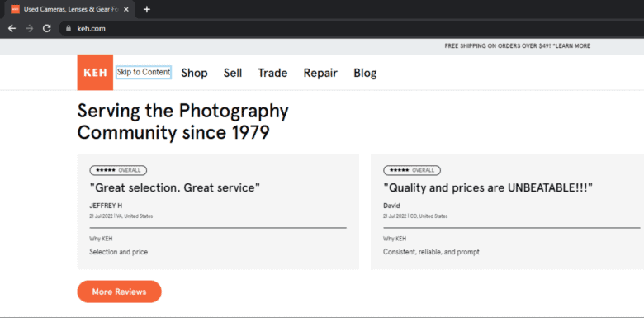Click "Selection and price" text
The width and height of the screenshot is (644, 318).
click(x=118, y=252)
